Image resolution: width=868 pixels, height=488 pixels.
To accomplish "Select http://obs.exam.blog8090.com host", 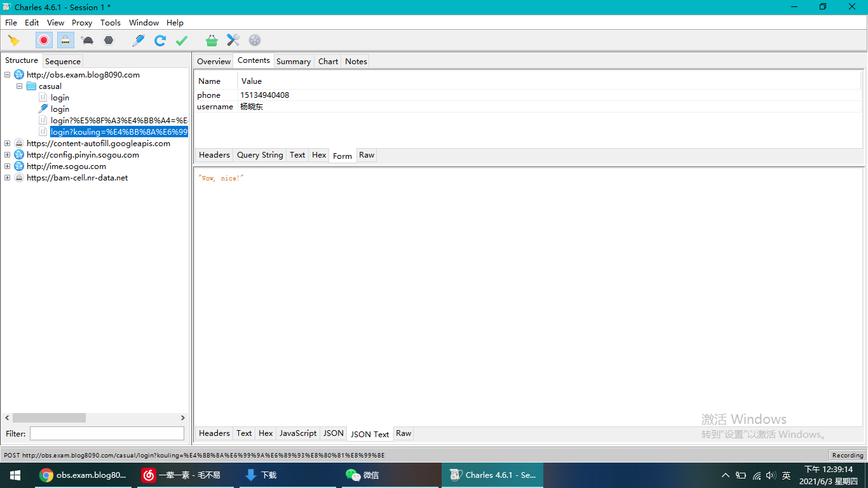I will [83, 75].
